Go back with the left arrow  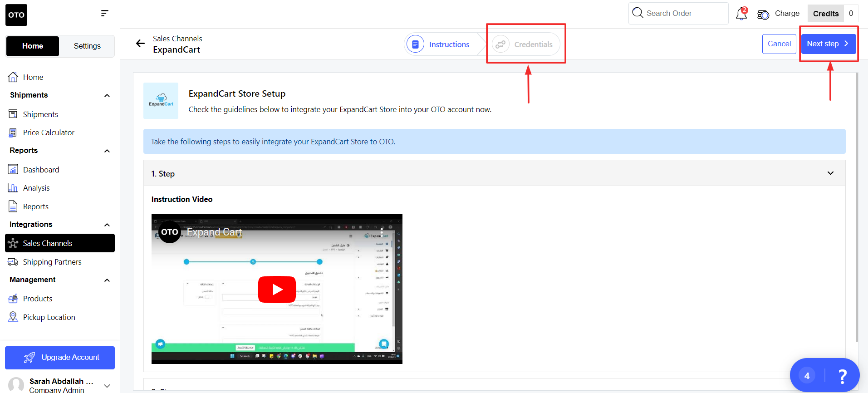point(140,44)
